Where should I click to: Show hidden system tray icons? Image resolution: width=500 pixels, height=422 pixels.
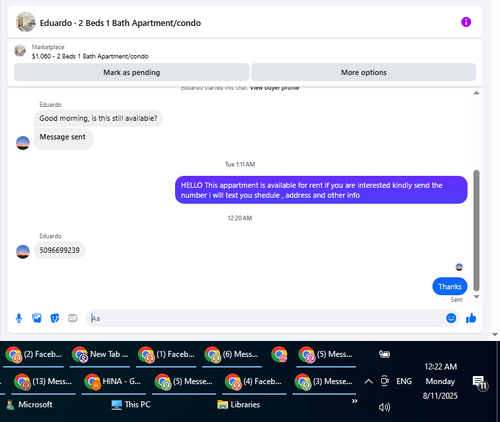tap(368, 381)
